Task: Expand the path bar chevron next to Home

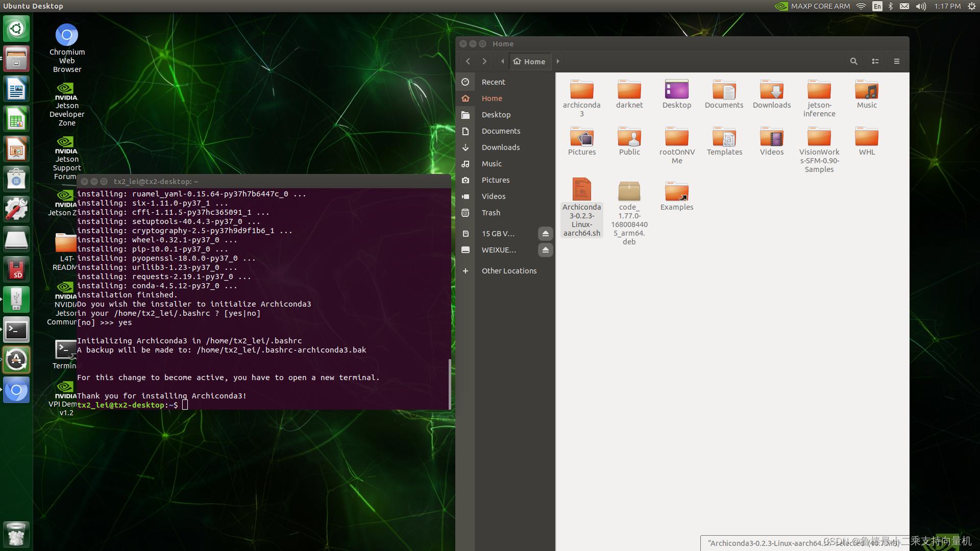Action: pyautogui.click(x=557, y=61)
